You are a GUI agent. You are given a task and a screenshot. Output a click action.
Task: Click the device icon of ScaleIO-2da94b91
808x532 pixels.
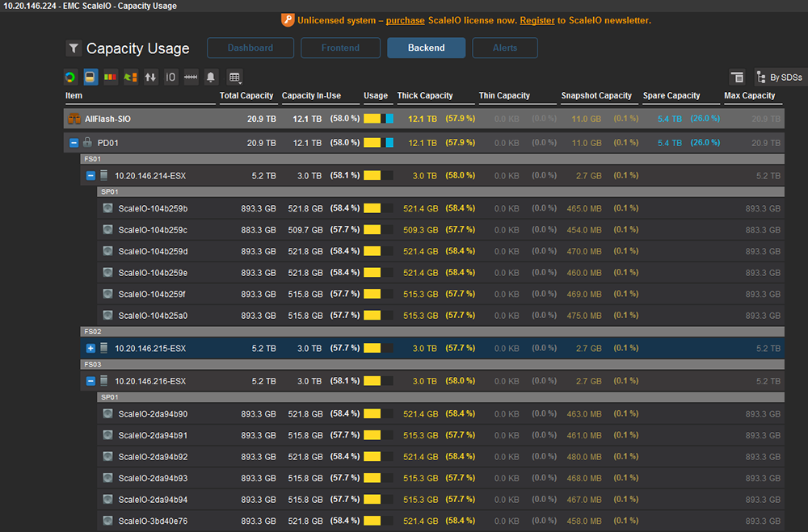[107, 435]
